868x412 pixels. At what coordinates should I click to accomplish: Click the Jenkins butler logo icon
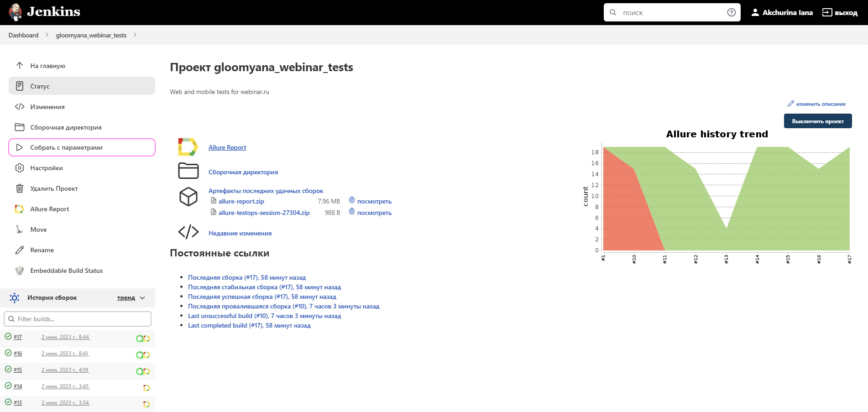(15, 12)
